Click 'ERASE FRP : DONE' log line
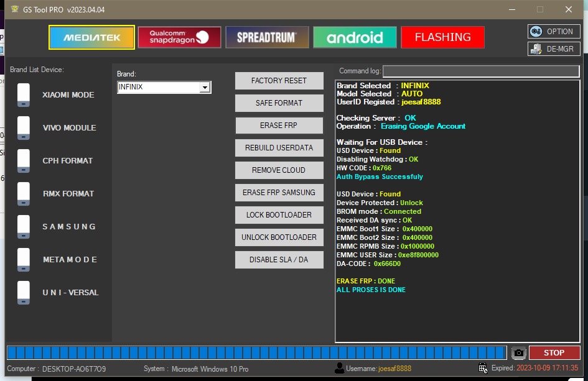Image resolution: width=588 pixels, height=381 pixels. tap(366, 281)
